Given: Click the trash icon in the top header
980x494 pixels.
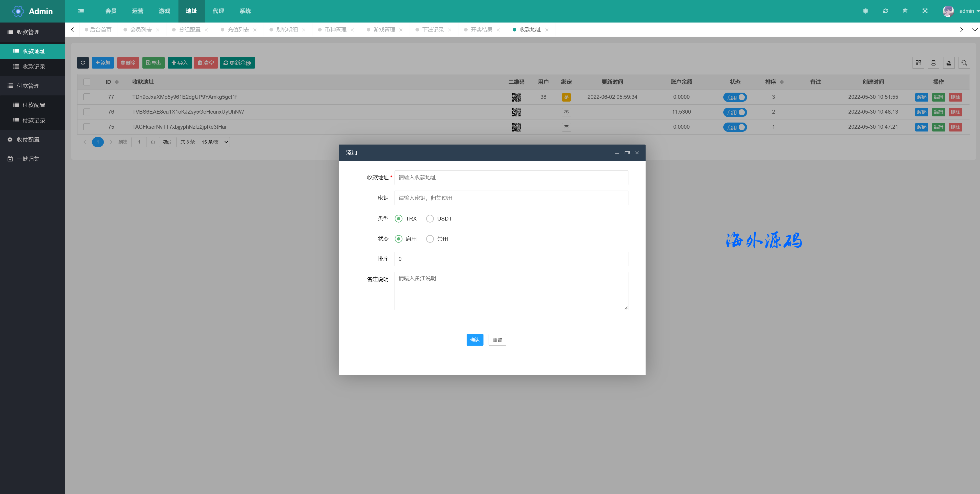Looking at the screenshot, I should tap(905, 11).
